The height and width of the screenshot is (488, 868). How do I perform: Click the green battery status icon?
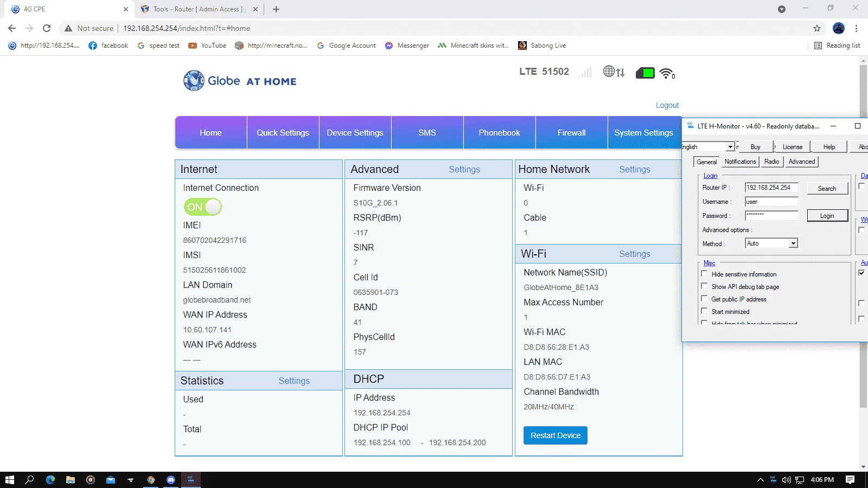coord(645,73)
